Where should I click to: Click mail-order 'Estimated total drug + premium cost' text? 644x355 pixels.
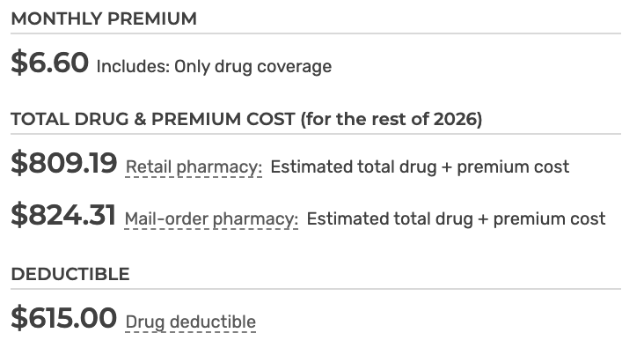[x=456, y=218]
